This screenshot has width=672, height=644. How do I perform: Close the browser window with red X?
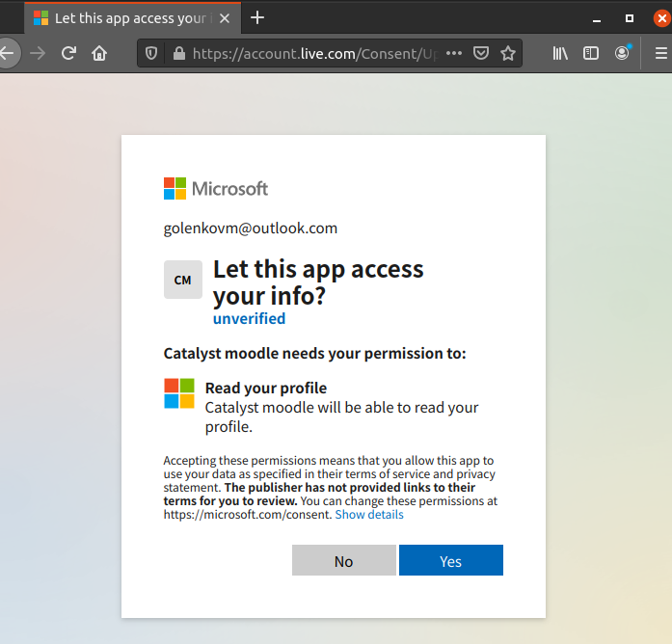(662, 18)
